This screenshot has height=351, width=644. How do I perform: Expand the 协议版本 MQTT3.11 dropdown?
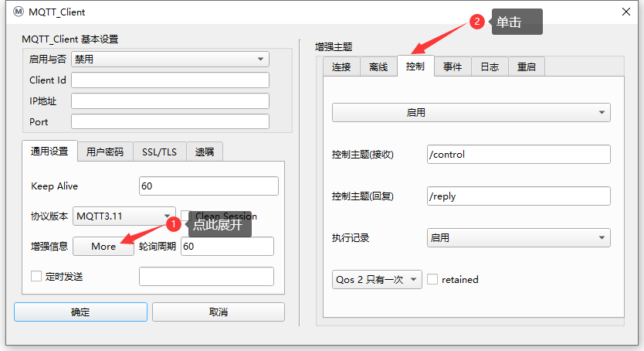[124, 216]
